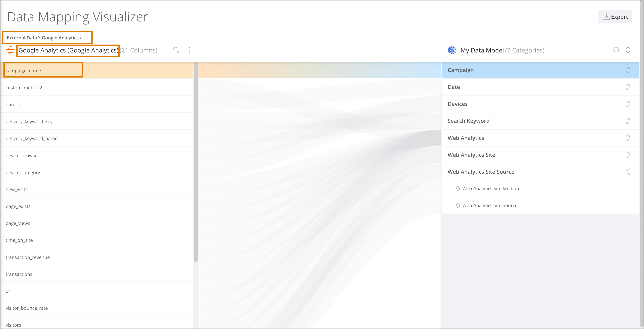
Task: Expand the Web Analytics Site category
Action: coord(628,155)
